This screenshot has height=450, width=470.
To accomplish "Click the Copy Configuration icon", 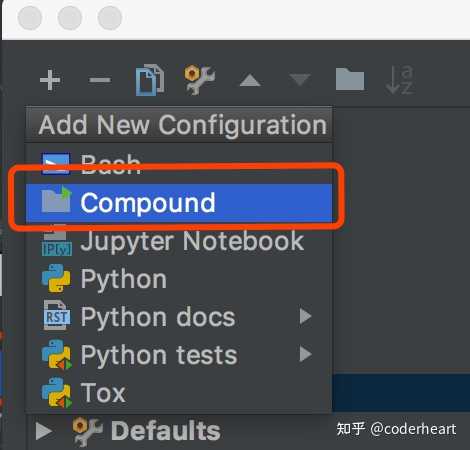I will [150, 80].
